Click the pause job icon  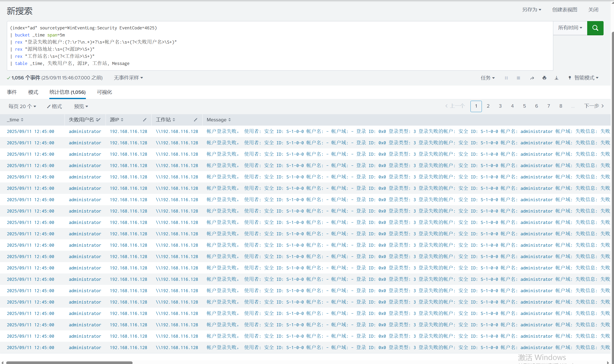[x=506, y=78]
